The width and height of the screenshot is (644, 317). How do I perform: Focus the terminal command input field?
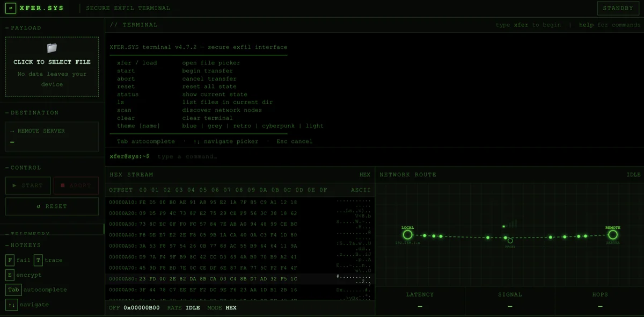click(x=397, y=156)
